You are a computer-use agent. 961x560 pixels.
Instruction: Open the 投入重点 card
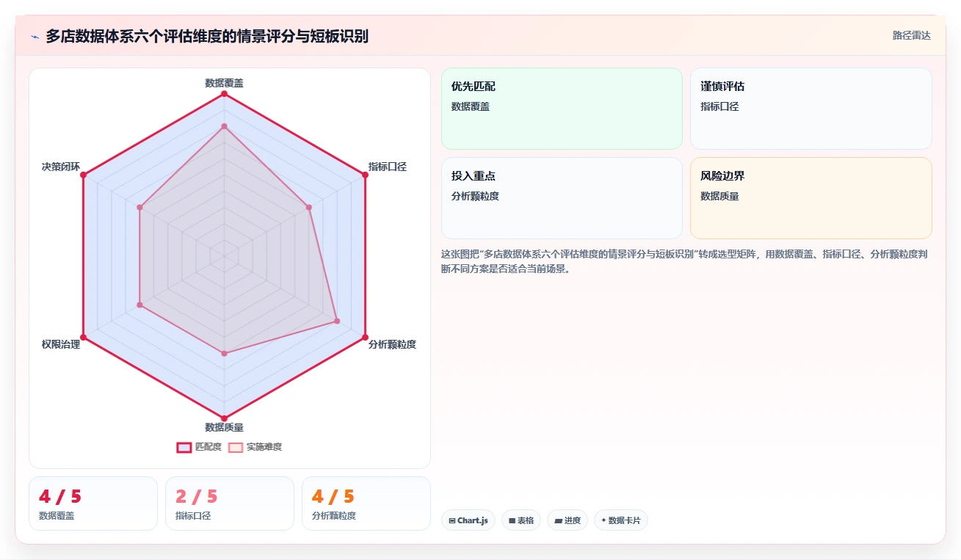[562, 198]
